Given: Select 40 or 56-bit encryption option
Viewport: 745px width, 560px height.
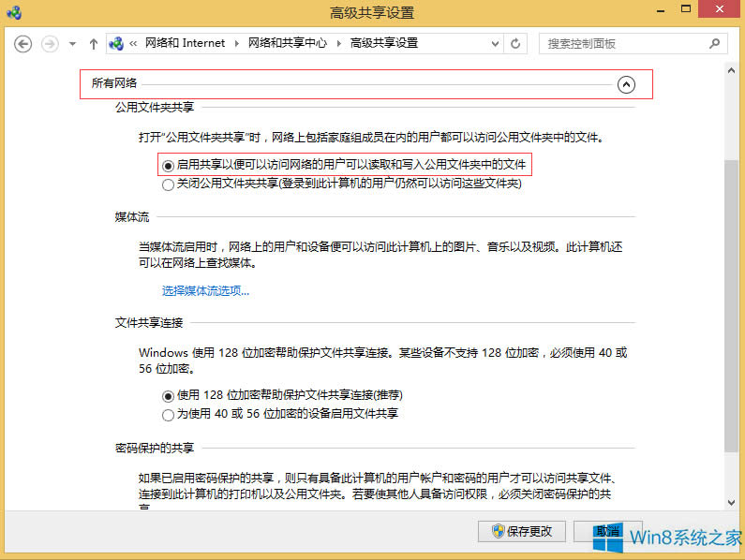Looking at the screenshot, I should point(169,414).
